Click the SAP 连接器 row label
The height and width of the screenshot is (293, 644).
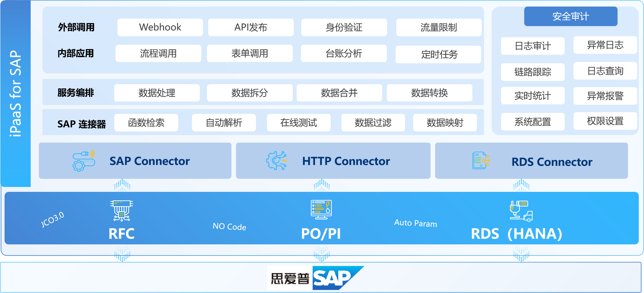(82, 124)
